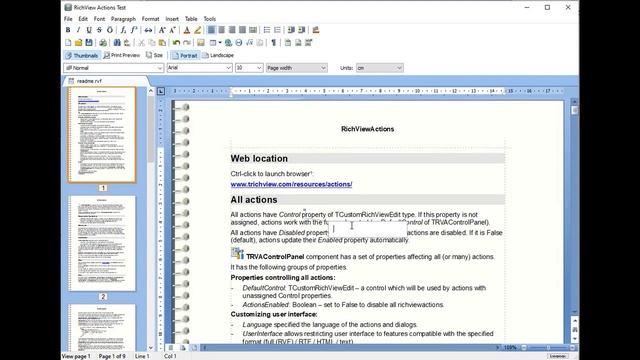This screenshot has width=640, height=360.
Task: Click the thumbnail panel scroll-down arrow
Action: point(151,348)
